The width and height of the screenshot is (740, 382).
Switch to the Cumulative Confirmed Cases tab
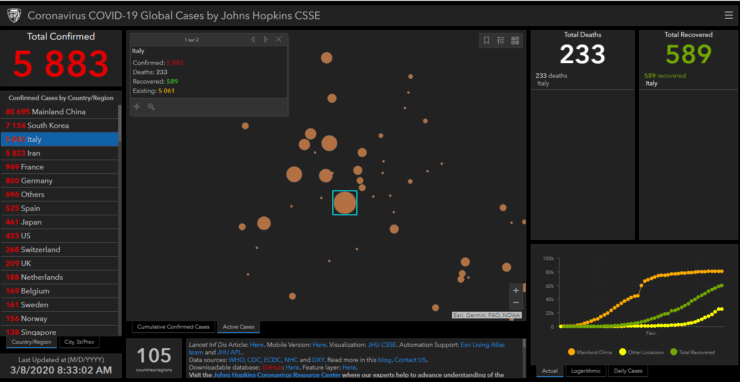click(174, 327)
